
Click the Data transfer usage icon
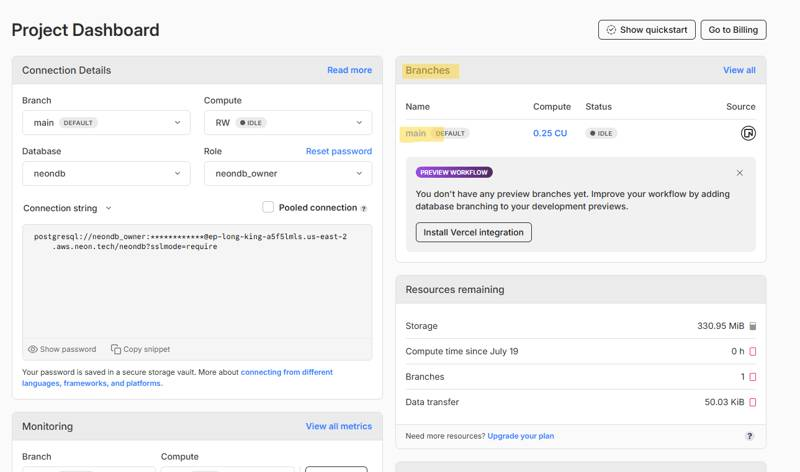point(753,402)
